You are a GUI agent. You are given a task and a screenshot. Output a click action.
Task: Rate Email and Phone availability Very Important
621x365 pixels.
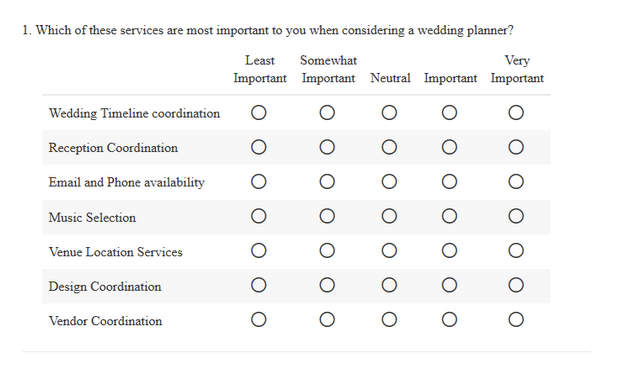[516, 182]
